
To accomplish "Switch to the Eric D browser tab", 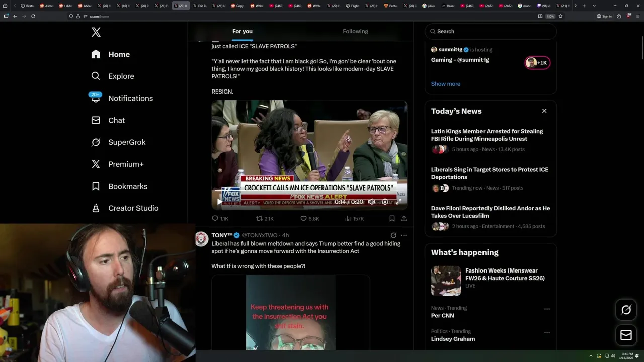I will [x=200, y=6].
